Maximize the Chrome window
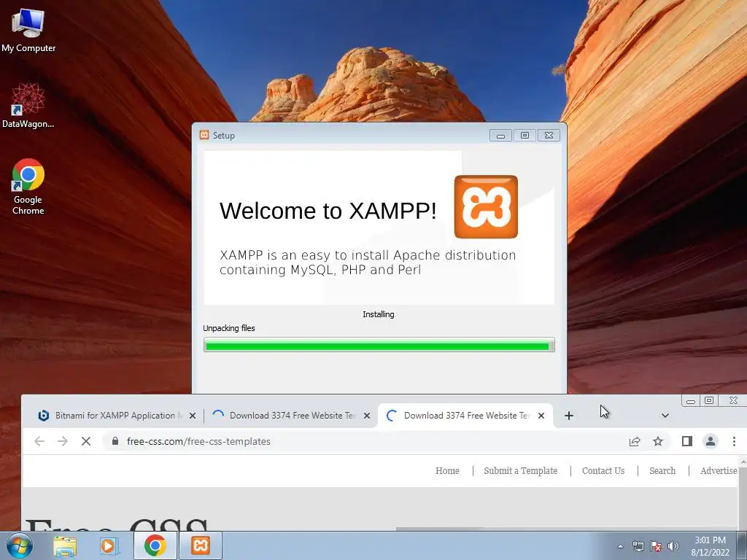 pyautogui.click(x=709, y=401)
